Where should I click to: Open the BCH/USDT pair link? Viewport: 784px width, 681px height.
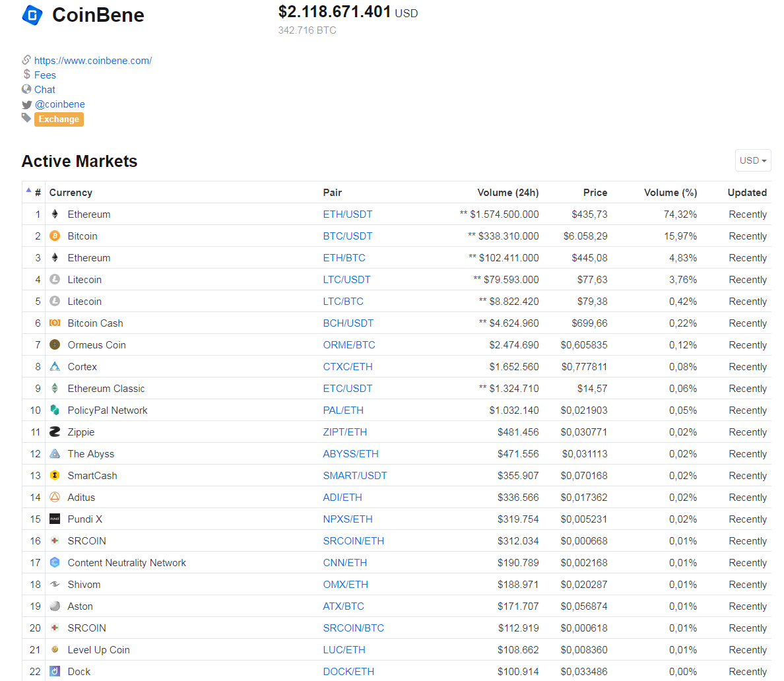click(x=348, y=323)
